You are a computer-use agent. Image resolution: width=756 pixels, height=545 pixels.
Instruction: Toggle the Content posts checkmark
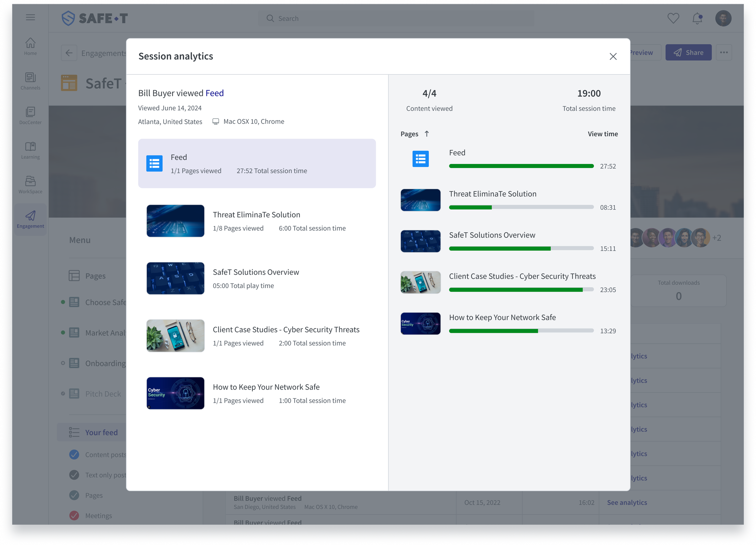point(74,455)
